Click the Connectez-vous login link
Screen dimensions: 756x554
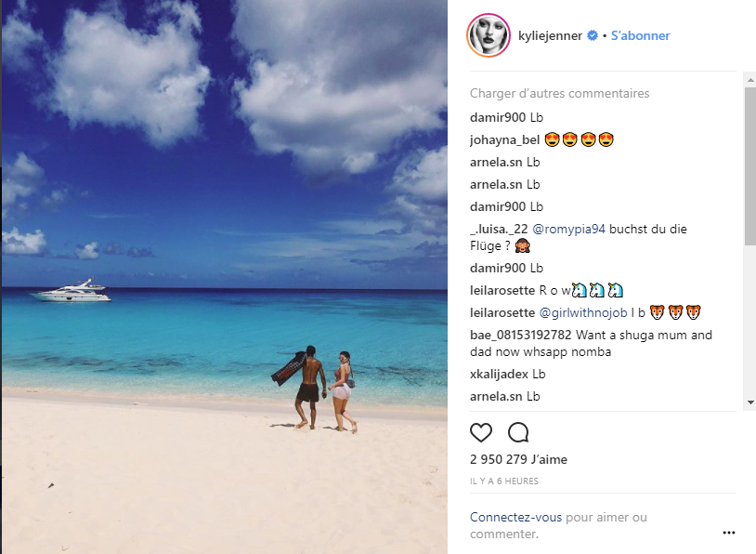point(515,517)
